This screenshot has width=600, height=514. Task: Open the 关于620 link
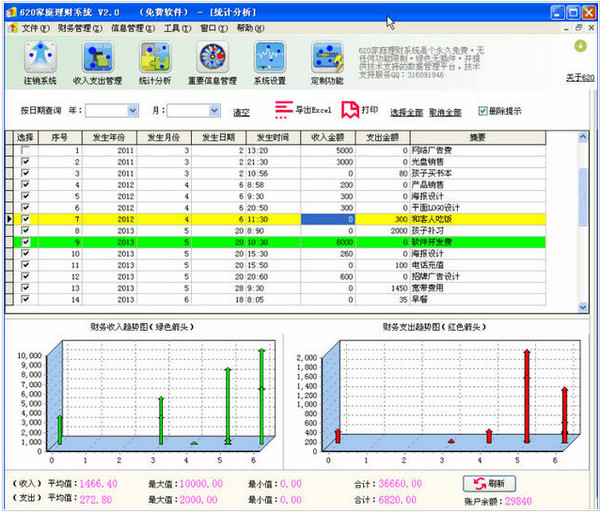tap(580, 77)
